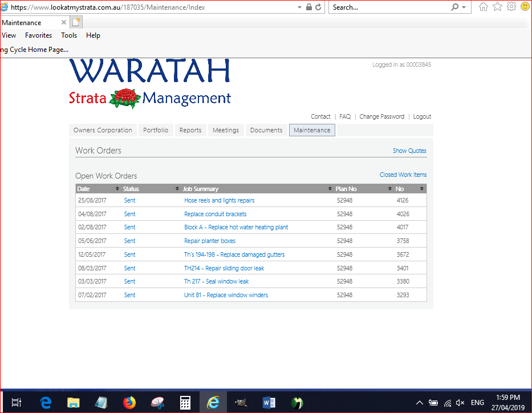Open the Help menu

[x=93, y=35]
